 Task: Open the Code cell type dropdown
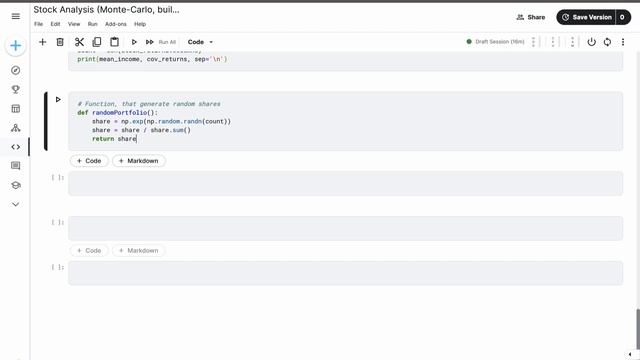[200, 42]
